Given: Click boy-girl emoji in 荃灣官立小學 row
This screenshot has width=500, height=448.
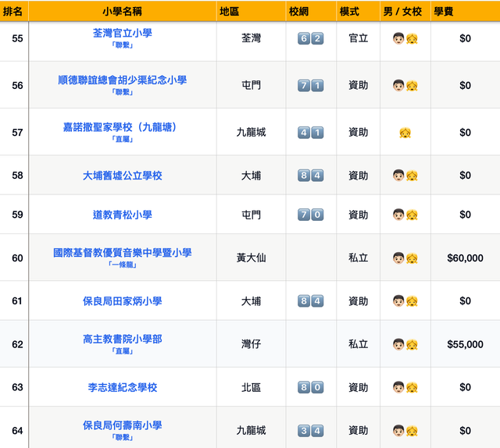Looking at the screenshot, I should (x=405, y=38).
